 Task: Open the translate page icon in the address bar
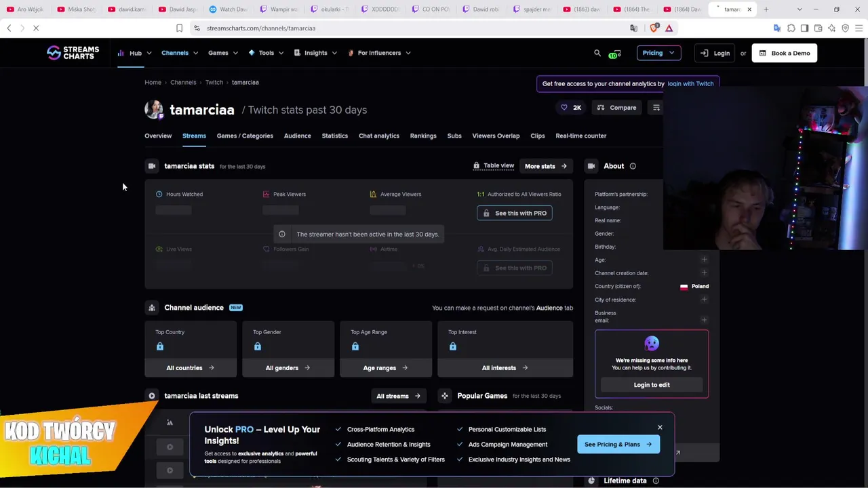click(634, 28)
